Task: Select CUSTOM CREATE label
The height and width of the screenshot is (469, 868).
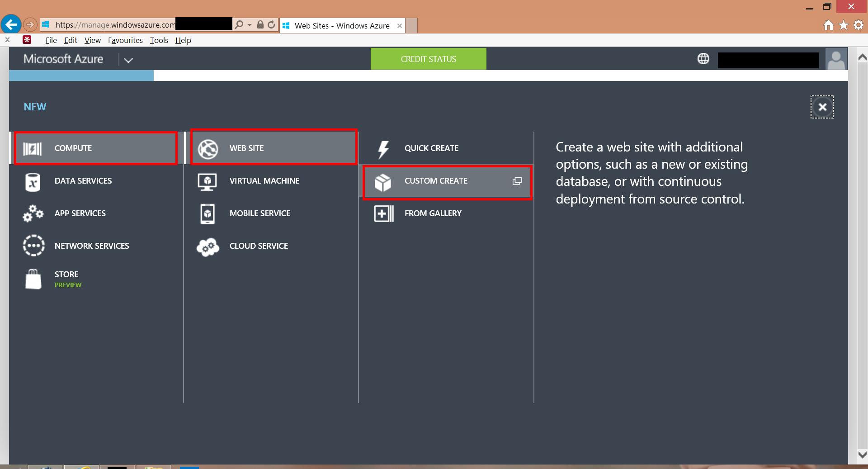Action: (436, 181)
